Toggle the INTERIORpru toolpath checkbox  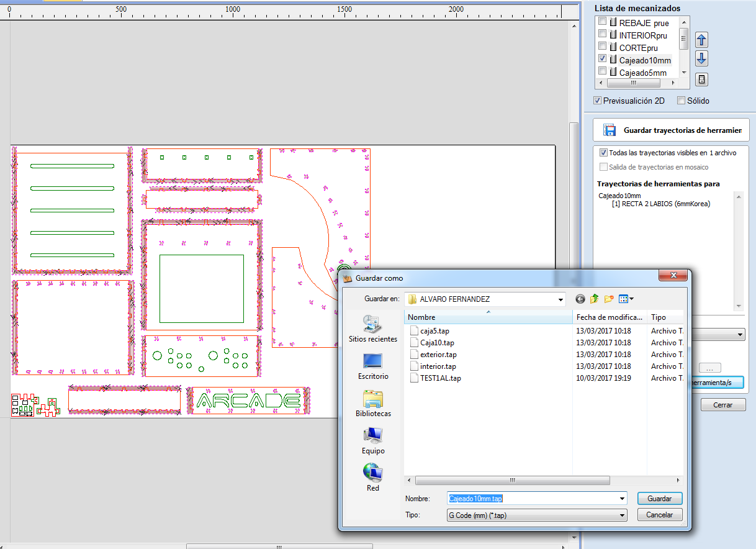pos(602,34)
